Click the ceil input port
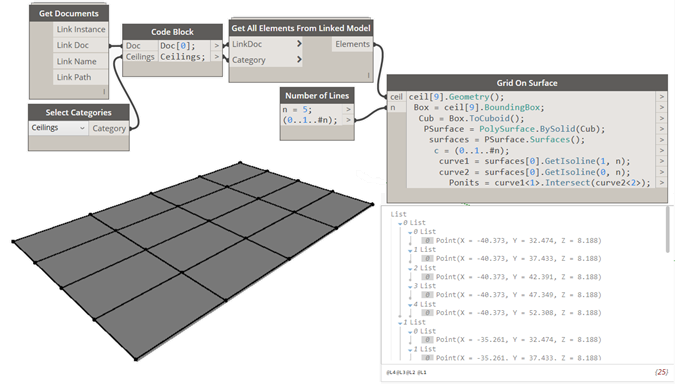Viewport: 684px width, 392px height. click(397, 97)
